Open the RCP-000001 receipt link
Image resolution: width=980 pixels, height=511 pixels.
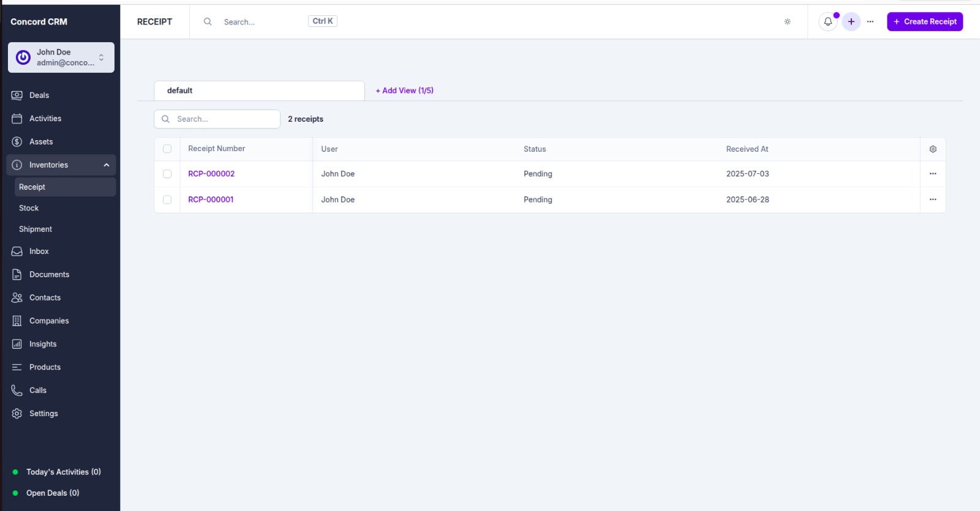point(211,200)
